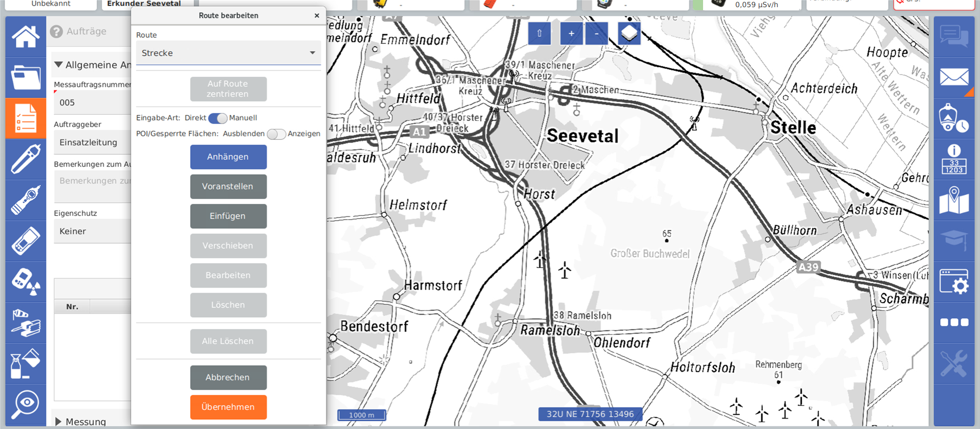This screenshot has width=980, height=429.
Task: Click the 1000 m map scale bar
Action: [362, 415]
